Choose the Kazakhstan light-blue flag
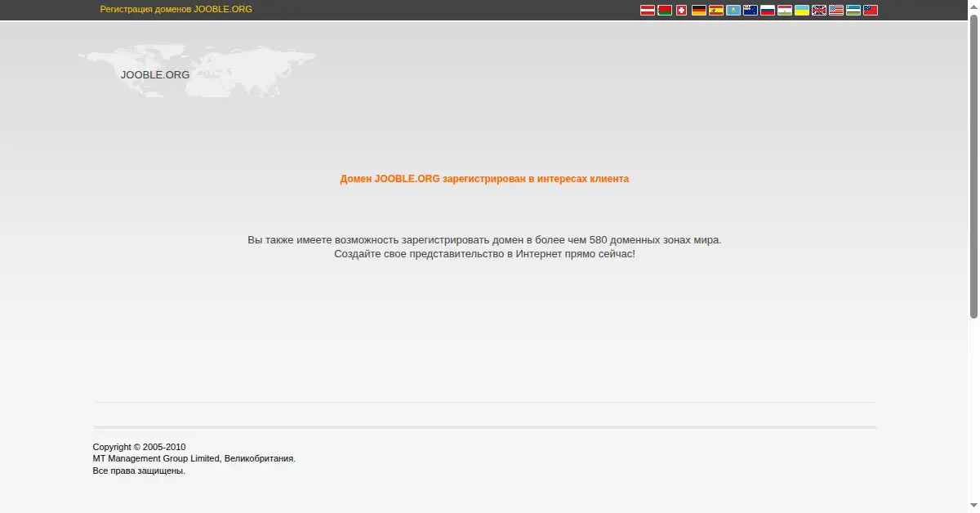This screenshot has width=980, height=513. 733,10
